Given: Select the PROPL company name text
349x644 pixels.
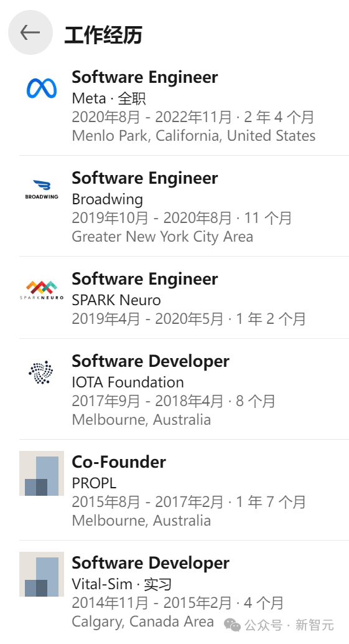Looking at the screenshot, I should tap(94, 483).
